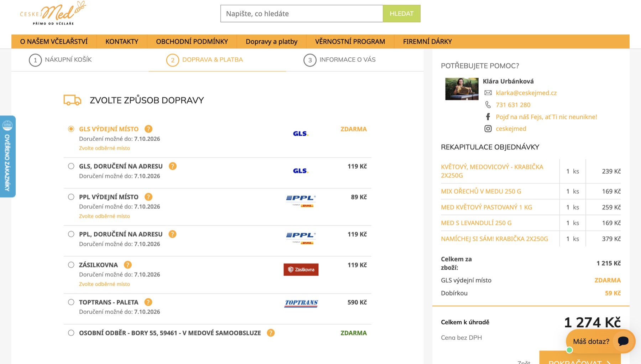The width and height of the screenshot is (641, 364).
Task: Click the Toptrans carrier logo
Action: coord(301,303)
